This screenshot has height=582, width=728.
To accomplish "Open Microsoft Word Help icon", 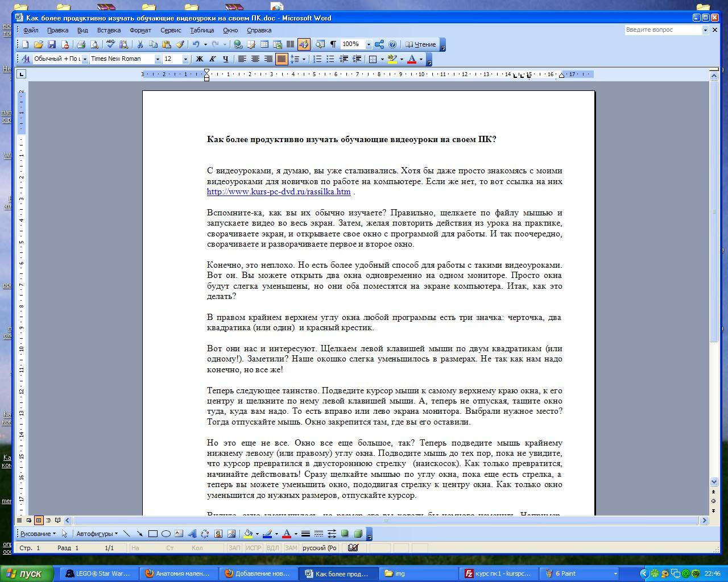I will [x=392, y=44].
